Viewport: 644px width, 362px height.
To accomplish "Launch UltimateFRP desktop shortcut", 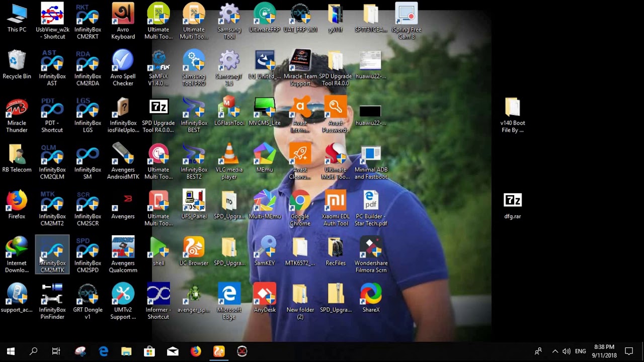I will click(x=265, y=18).
